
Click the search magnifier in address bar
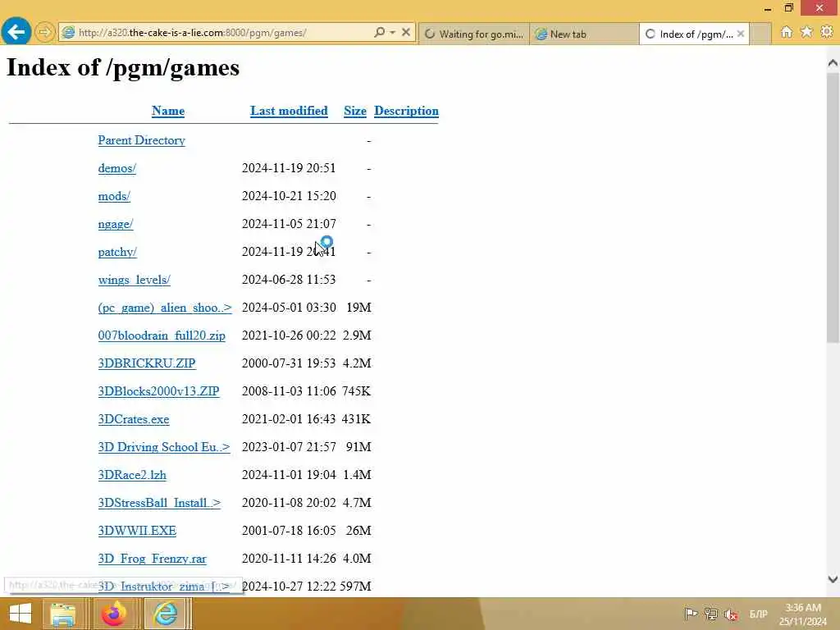(x=379, y=32)
